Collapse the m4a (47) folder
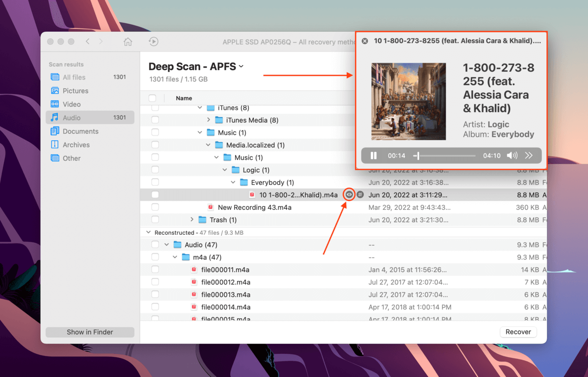The image size is (588, 377). coord(175,257)
